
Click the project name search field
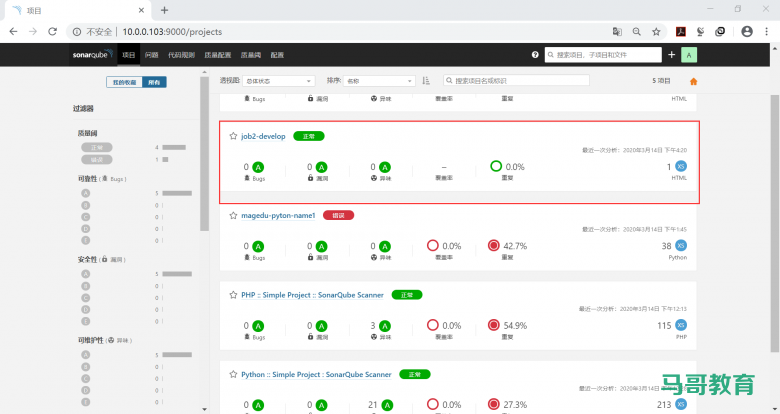click(516, 81)
